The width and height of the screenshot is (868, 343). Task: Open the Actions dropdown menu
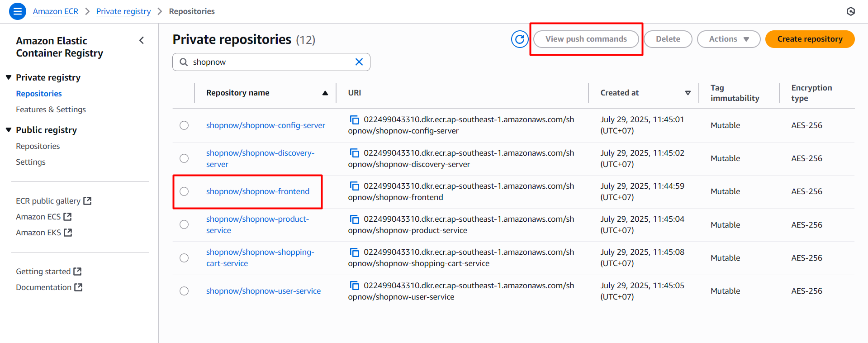[x=728, y=39]
